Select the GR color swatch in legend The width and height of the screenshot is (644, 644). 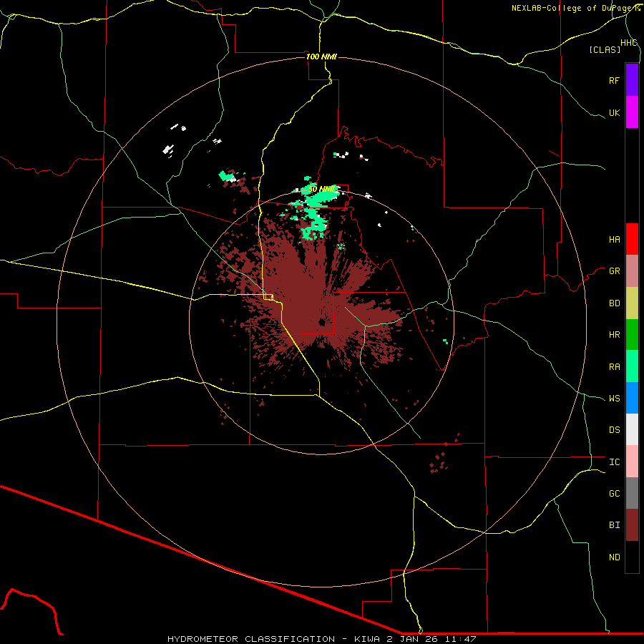click(632, 271)
